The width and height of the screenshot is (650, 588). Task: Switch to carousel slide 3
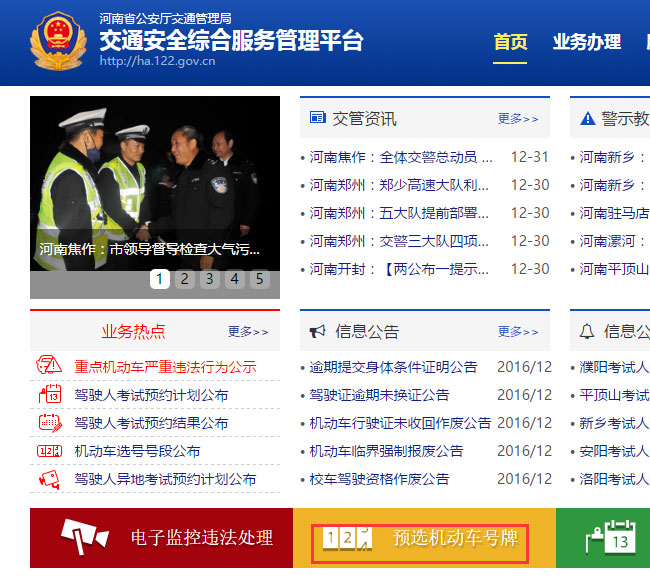click(210, 279)
